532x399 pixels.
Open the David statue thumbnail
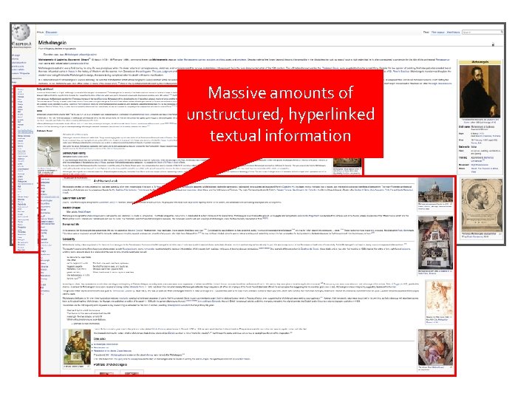49,151
